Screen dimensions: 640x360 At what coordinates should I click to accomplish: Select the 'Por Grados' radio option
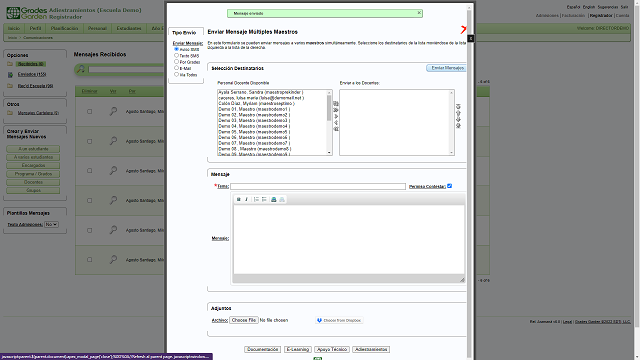click(x=176, y=62)
